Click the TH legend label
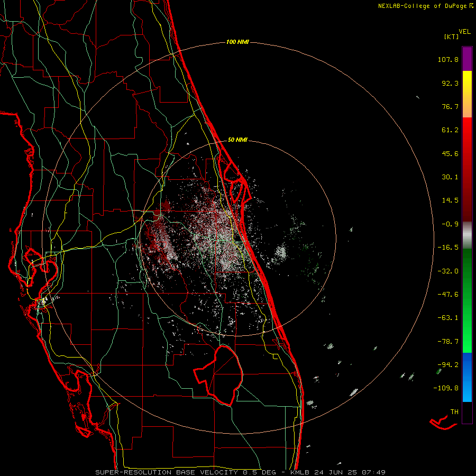This screenshot has height=476, width=476. pos(454,412)
